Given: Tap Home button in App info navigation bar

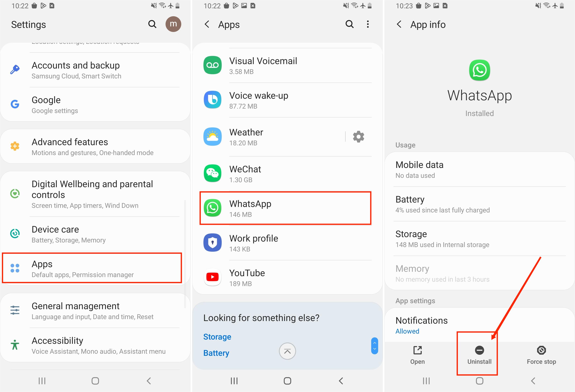Looking at the screenshot, I should click(x=480, y=381).
